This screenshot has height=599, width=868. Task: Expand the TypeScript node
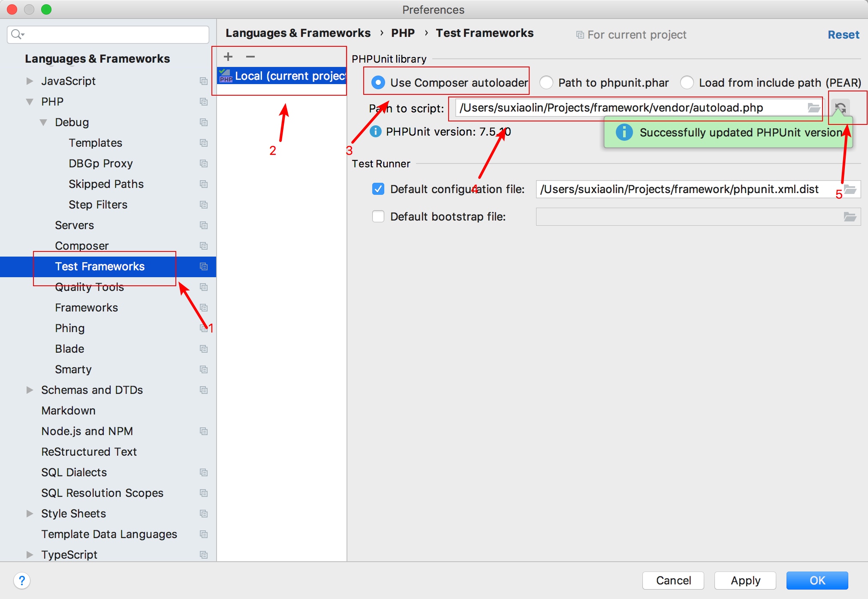pyautogui.click(x=30, y=555)
